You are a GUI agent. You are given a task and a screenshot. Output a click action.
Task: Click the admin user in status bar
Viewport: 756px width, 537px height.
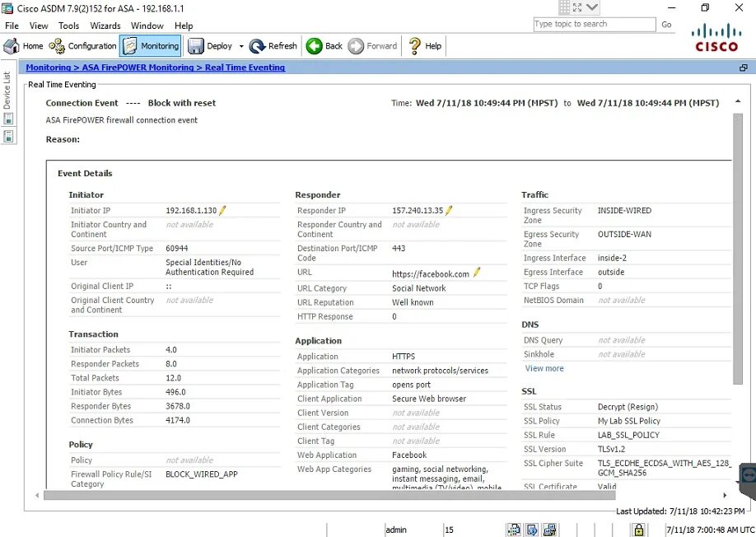tap(396, 530)
